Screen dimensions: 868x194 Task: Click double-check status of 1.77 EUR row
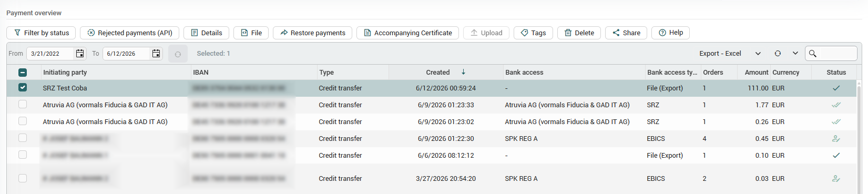[x=836, y=105]
